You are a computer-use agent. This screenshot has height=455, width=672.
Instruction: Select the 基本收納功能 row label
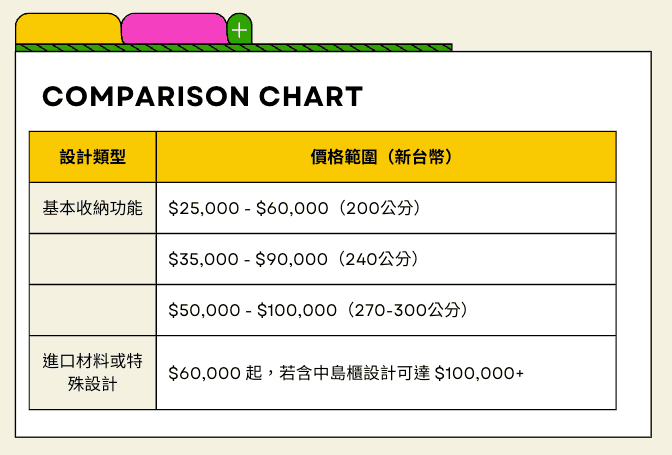pos(93,208)
